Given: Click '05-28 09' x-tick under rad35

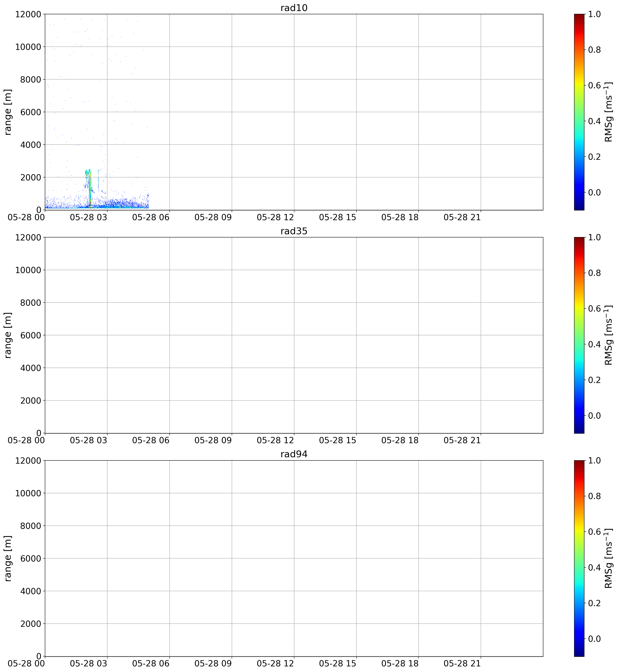Looking at the screenshot, I should coord(213,441).
